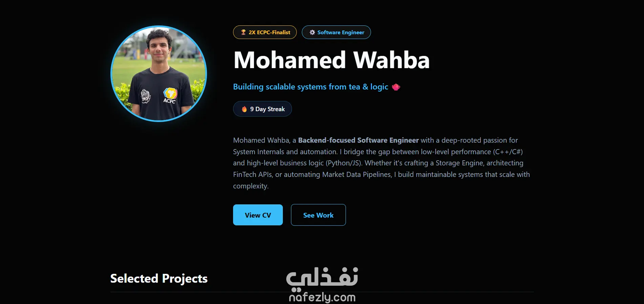Click the See Work button
The width and height of the screenshot is (644, 304).
[x=318, y=215]
